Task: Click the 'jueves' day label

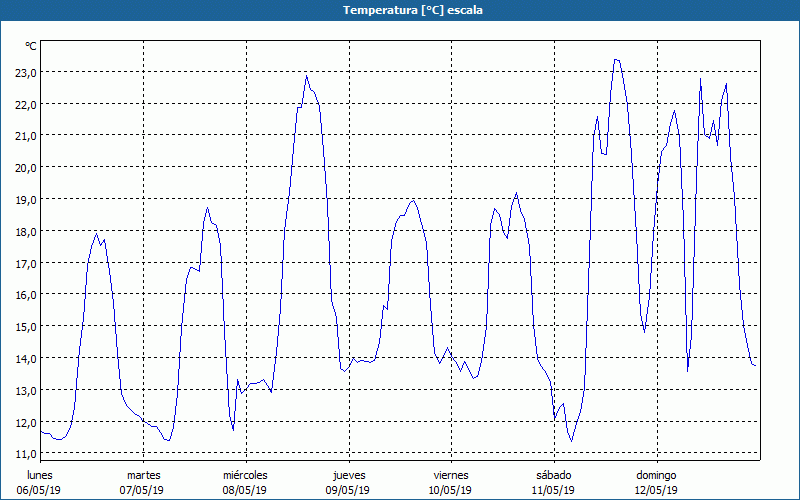Action: point(349,475)
